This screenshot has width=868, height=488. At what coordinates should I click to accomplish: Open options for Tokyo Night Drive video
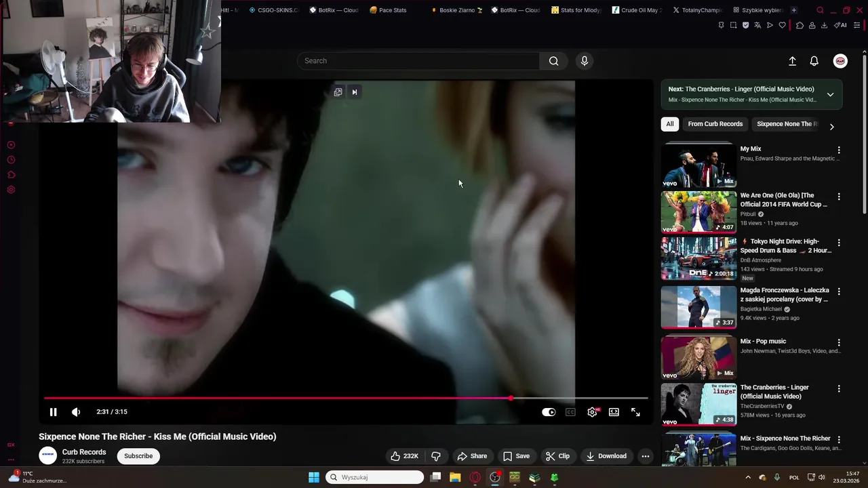tap(839, 243)
